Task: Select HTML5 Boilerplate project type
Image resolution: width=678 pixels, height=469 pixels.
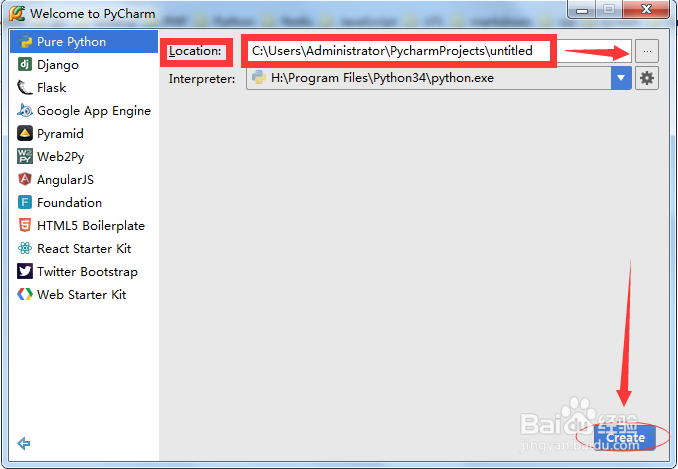Action: [84, 226]
